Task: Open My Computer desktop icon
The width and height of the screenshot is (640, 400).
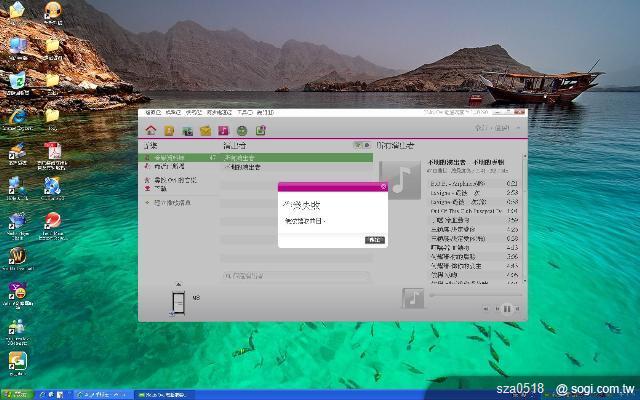Action: pos(18,47)
